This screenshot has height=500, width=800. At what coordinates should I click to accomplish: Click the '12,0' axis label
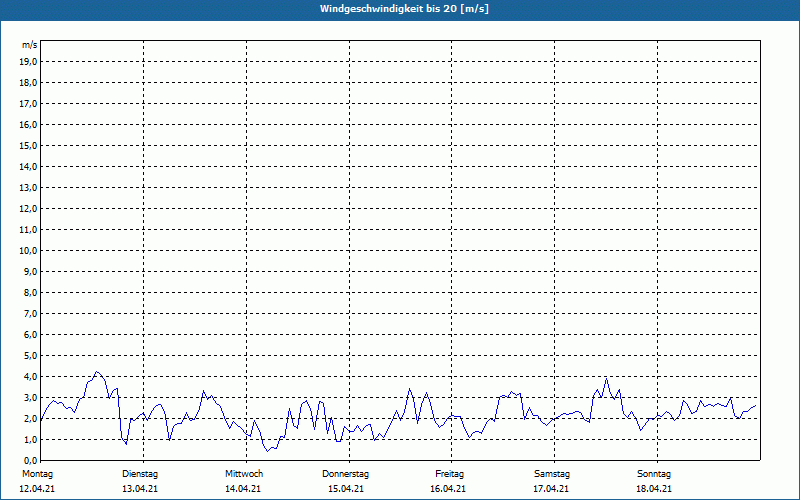[x=28, y=209]
